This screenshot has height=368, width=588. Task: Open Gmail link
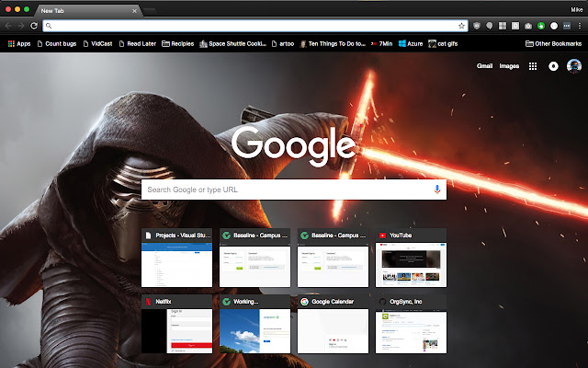pyautogui.click(x=484, y=66)
